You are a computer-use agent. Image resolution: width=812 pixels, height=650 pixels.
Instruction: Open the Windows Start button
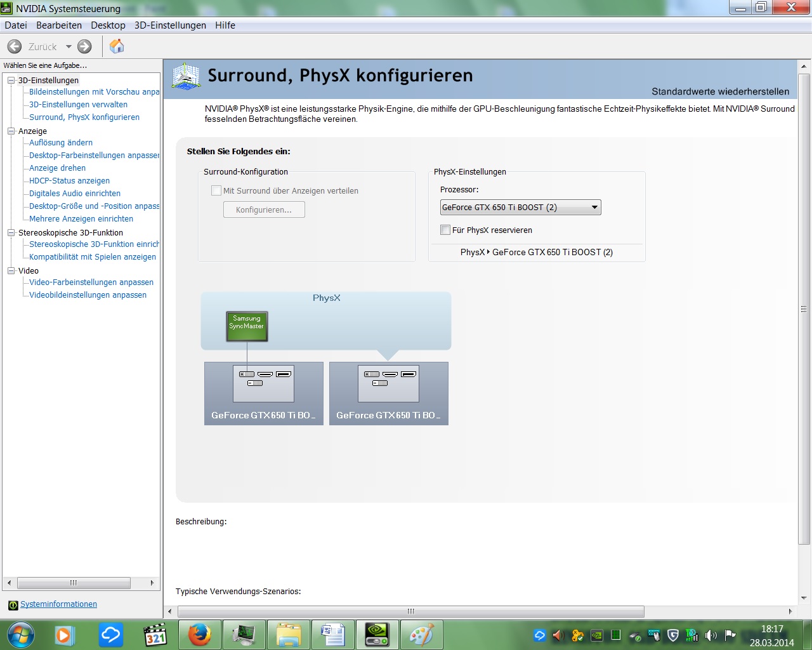pyautogui.click(x=20, y=635)
